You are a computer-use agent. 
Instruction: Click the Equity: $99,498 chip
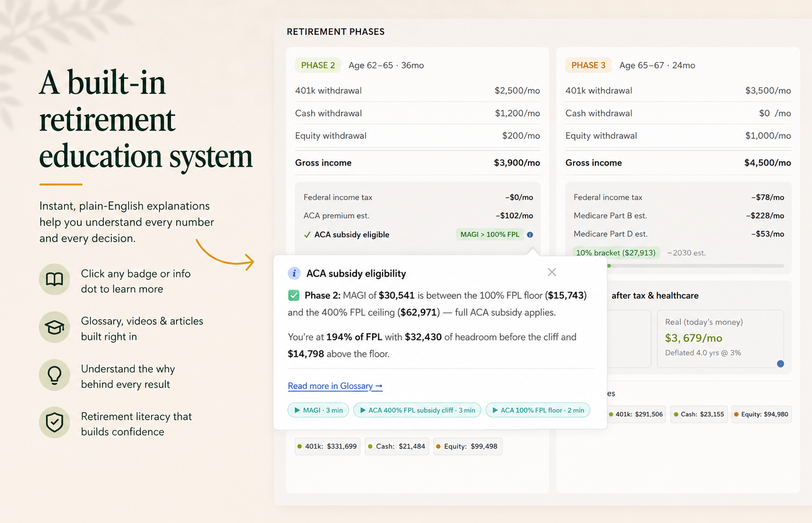468,446
